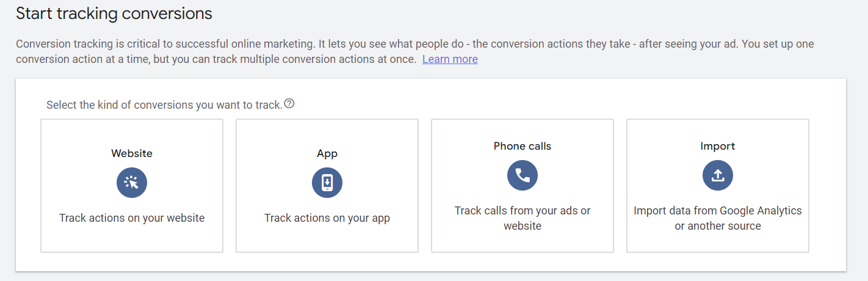Select the "App" card title

(327, 153)
